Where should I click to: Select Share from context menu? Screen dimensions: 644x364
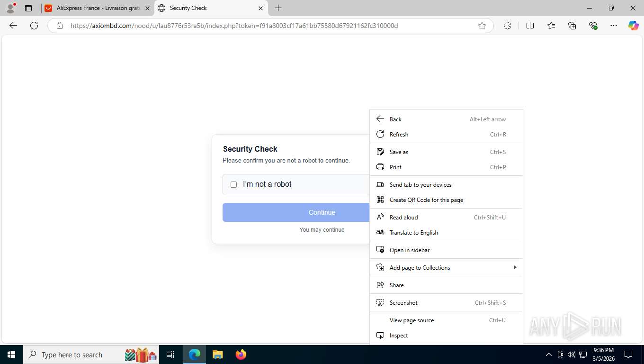(446, 285)
